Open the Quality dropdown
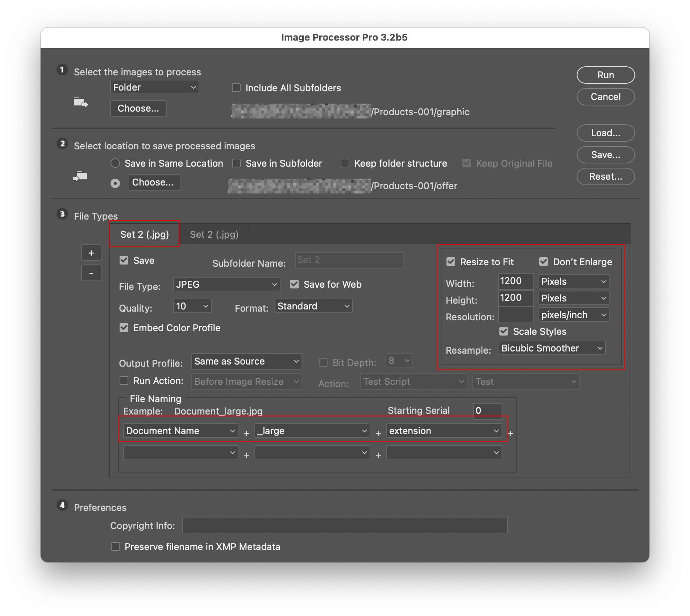This screenshot has width=690, height=616. [x=192, y=306]
